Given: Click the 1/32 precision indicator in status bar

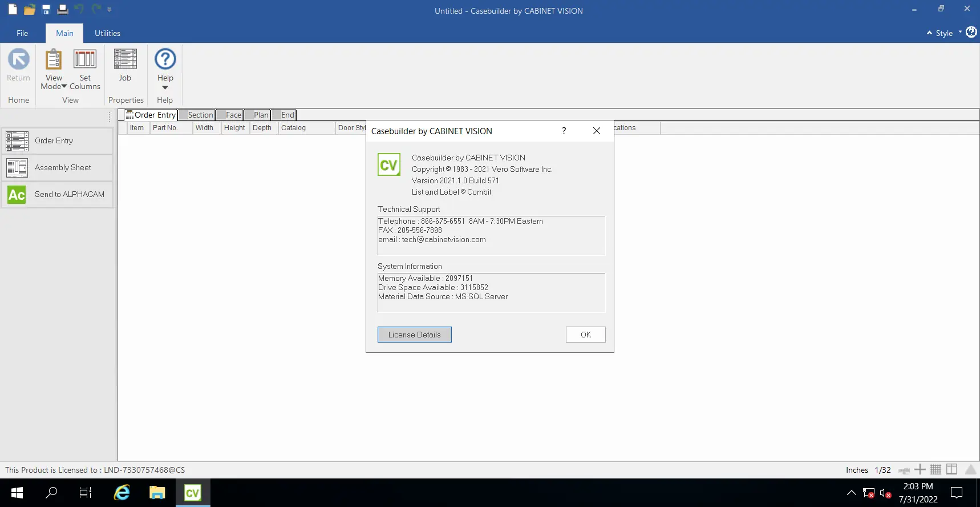Looking at the screenshot, I should pyautogui.click(x=882, y=470).
